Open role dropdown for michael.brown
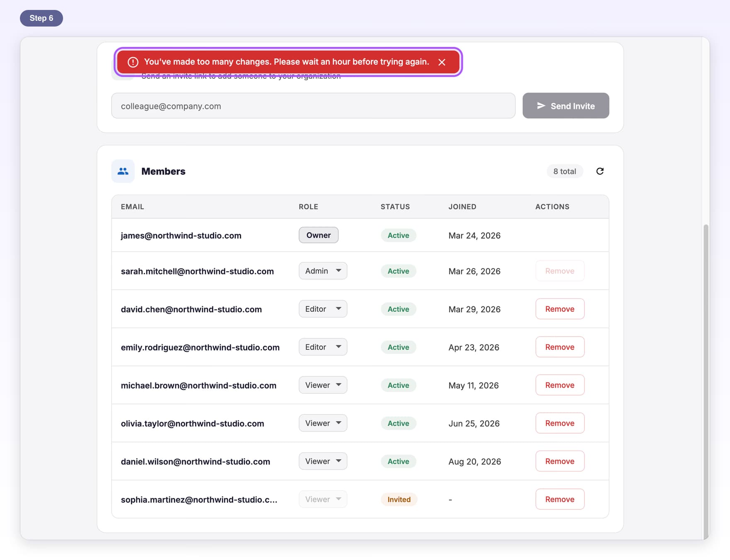The width and height of the screenshot is (730, 560). tap(323, 385)
